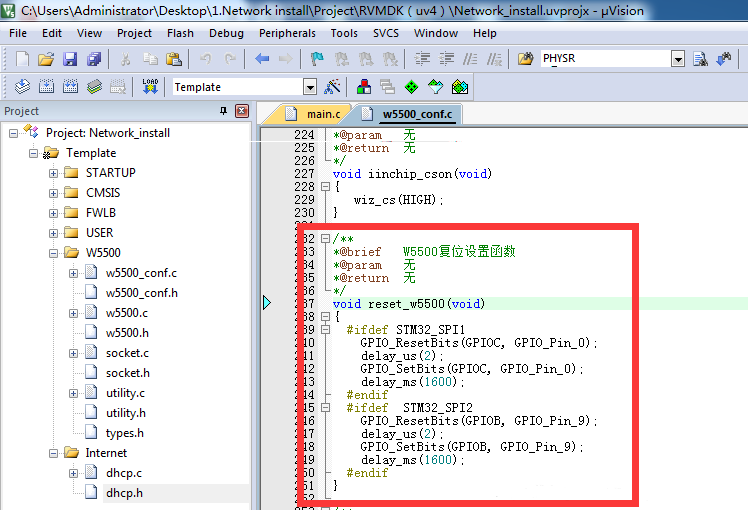Click the Copy icon
The height and width of the screenshot is (510, 748).
pos(150,59)
